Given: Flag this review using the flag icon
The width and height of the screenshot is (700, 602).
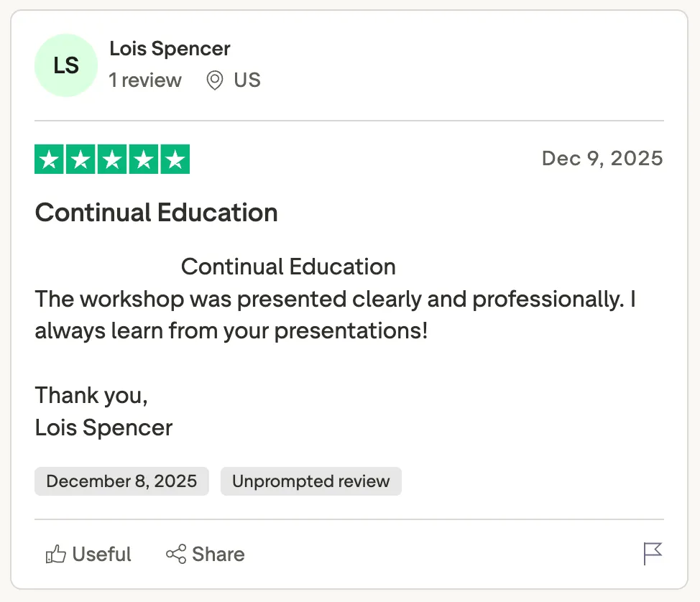Looking at the screenshot, I should point(653,554).
